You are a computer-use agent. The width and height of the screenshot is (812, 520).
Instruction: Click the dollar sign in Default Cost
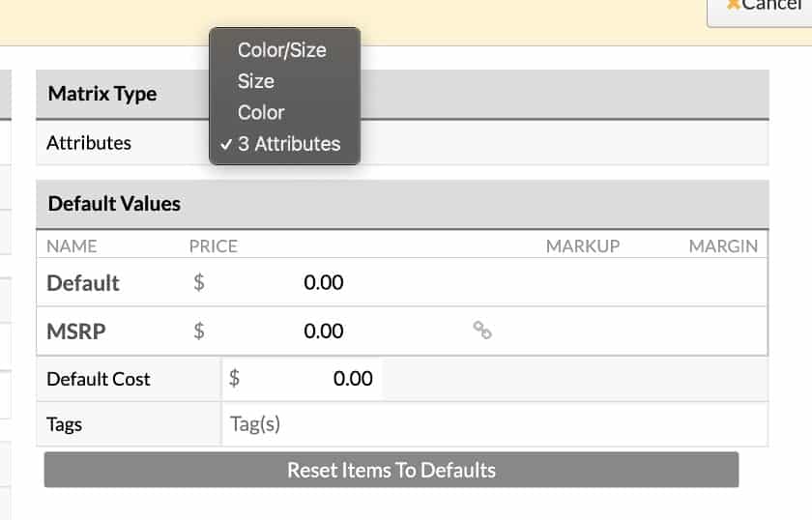234,379
